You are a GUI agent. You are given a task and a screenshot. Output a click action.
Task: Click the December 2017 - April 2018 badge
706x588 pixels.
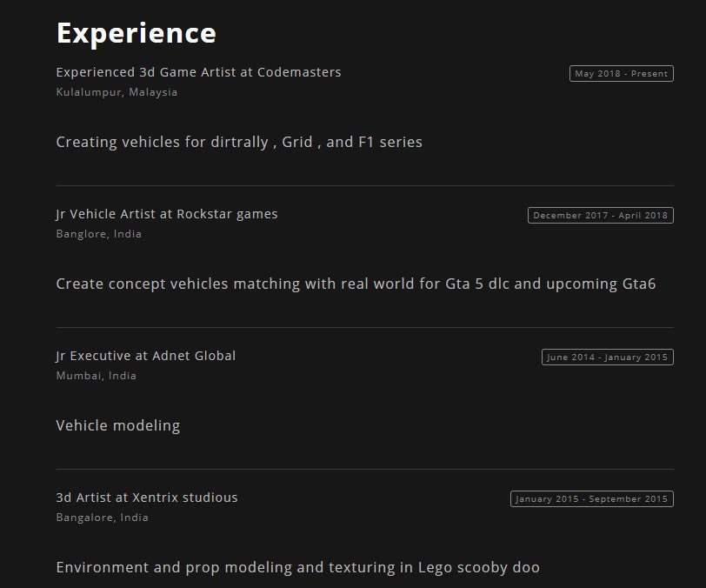point(601,216)
